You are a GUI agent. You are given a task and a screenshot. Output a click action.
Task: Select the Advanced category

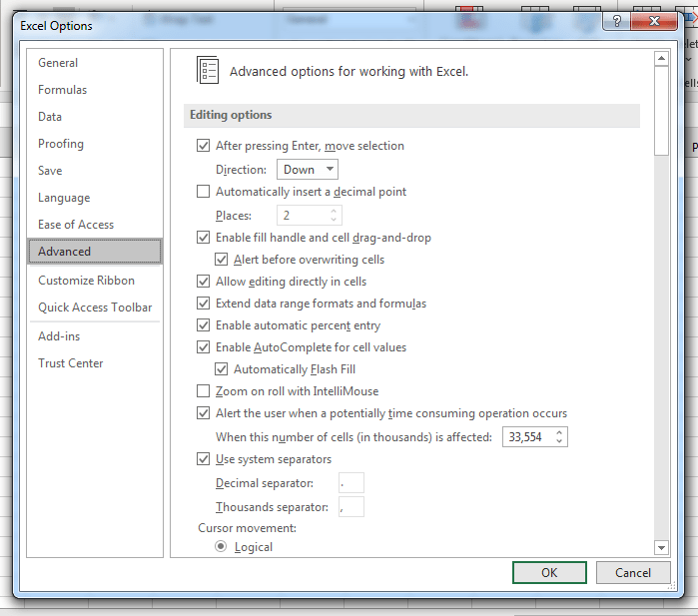coord(95,252)
